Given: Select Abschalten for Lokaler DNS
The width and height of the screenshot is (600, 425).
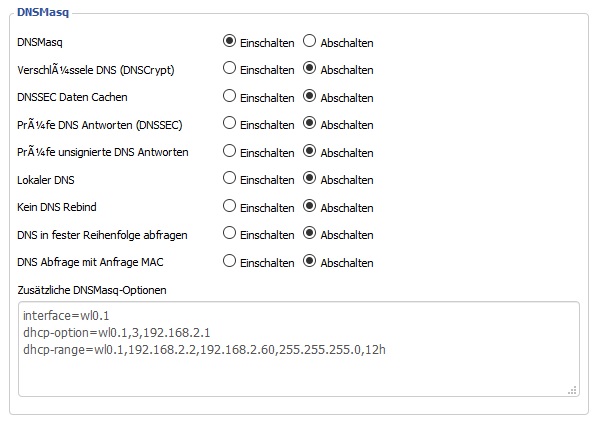Looking at the screenshot, I should click(x=309, y=179).
